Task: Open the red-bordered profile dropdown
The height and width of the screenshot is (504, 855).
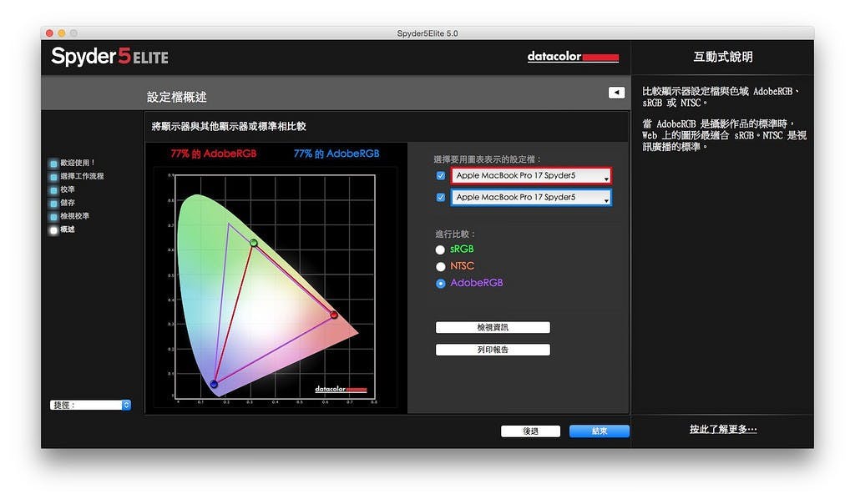Action: (531, 175)
